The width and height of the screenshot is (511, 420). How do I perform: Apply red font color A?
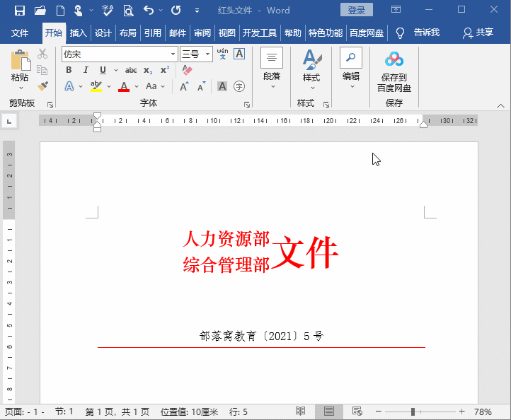coord(124,86)
